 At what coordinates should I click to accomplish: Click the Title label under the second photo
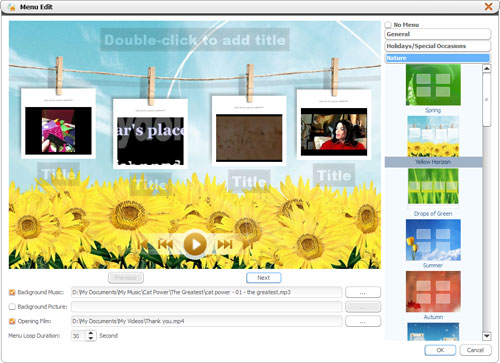coord(150,184)
